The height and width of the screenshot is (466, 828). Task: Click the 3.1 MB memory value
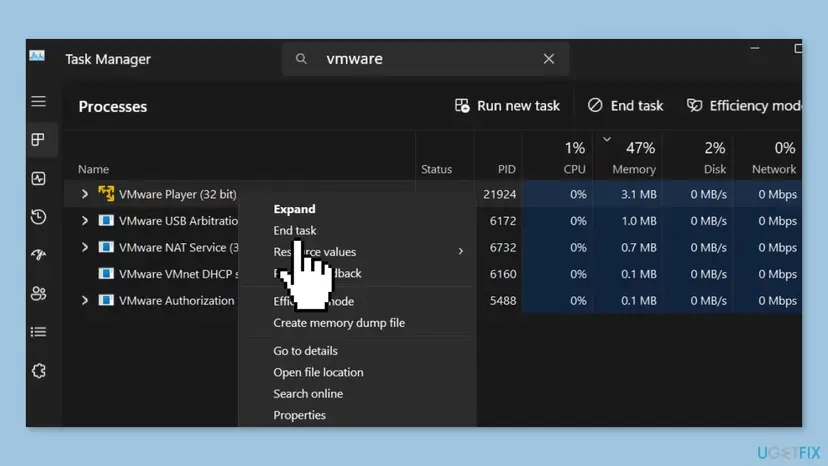638,194
